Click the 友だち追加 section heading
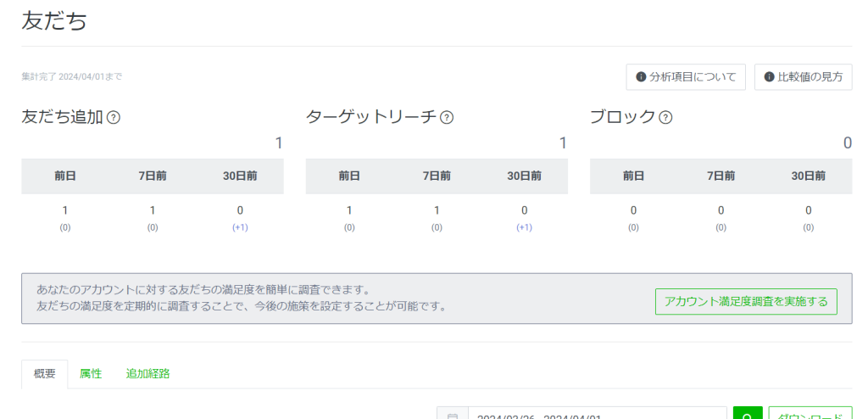868x419 pixels. tap(63, 117)
